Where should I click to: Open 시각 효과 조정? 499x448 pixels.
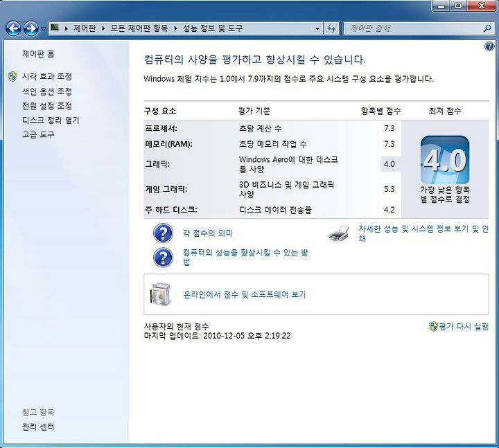point(47,76)
